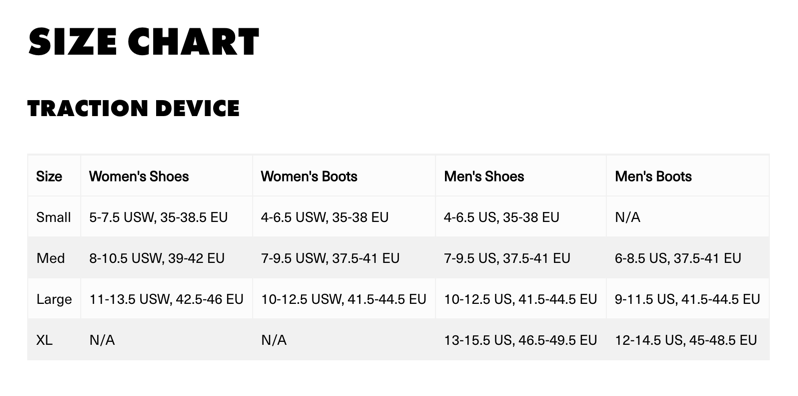Viewport: 798px width, 396px height.
Task: Click the 9-11.5 US, 41.5-44.5 EU cell
Action: (x=688, y=299)
